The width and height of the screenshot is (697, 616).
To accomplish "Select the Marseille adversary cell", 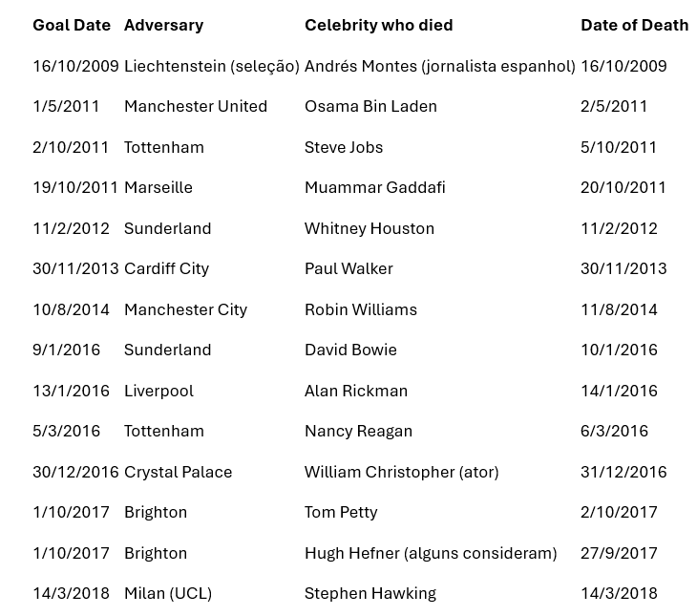I will coord(158,188).
